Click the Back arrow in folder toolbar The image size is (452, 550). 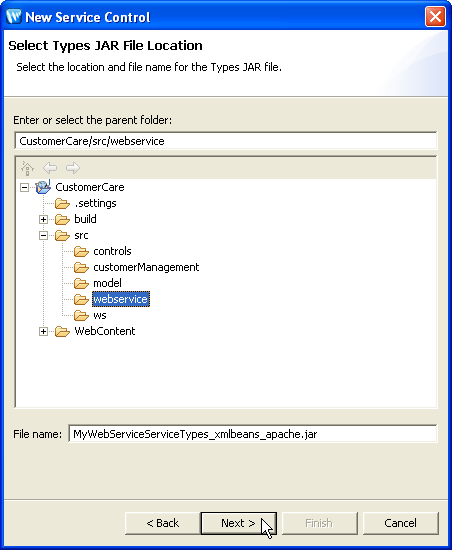[50, 168]
